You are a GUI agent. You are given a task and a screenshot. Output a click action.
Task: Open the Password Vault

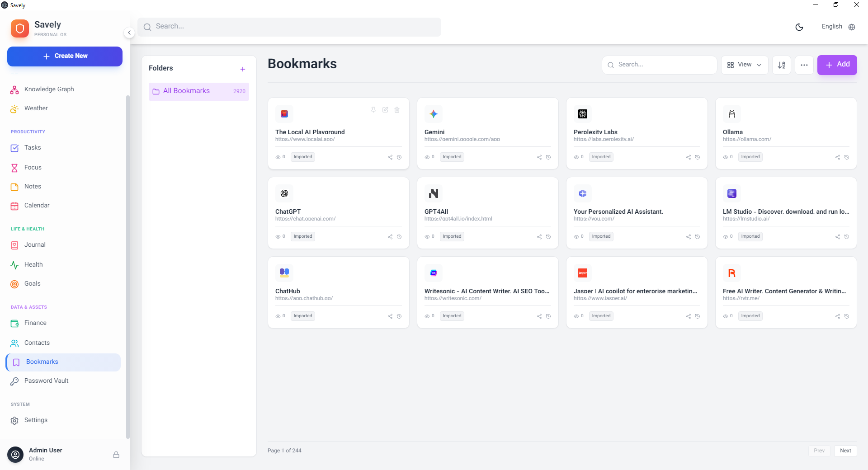[46, 381]
